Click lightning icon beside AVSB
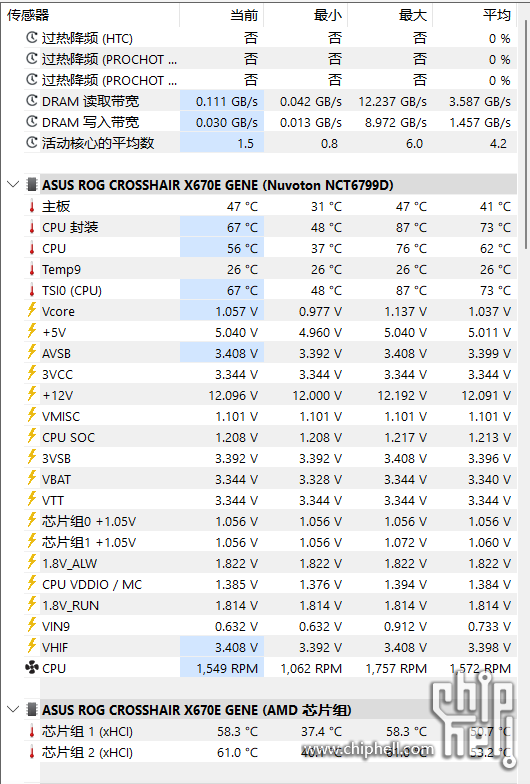Image resolution: width=530 pixels, height=784 pixels. point(32,352)
